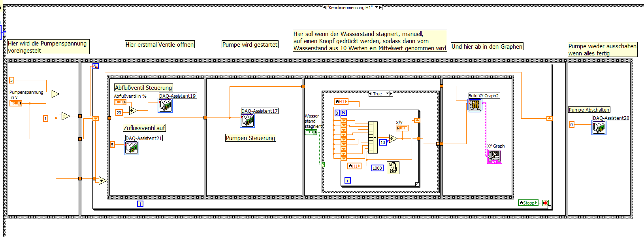The image size is (644, 237).
Task: Select the add node at loop bottom left
Action: click(103, 180)
